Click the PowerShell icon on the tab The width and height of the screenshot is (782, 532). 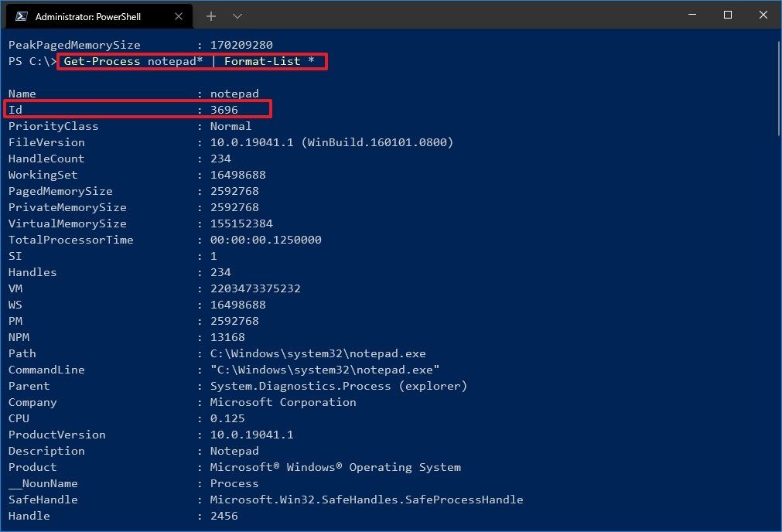click(22, 15)
